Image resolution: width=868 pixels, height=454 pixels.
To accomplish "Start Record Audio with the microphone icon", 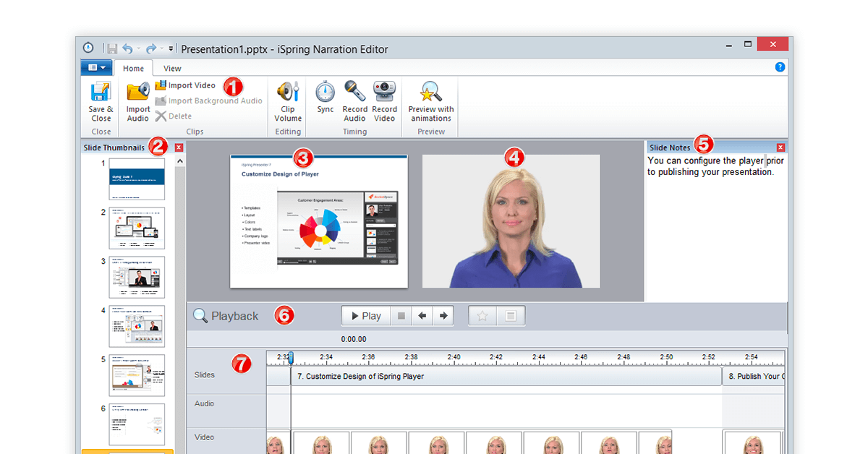I will pos(354,101).
